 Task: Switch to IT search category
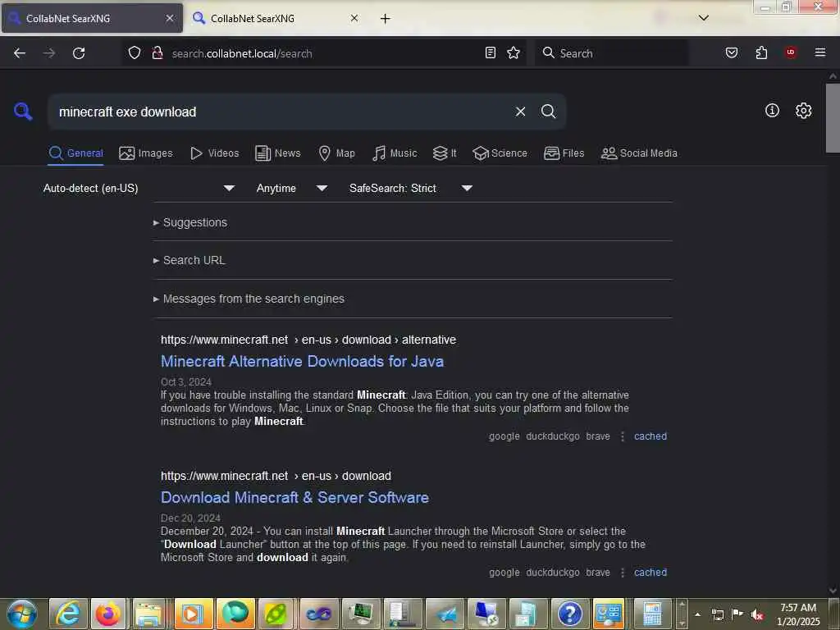point(445,153)
